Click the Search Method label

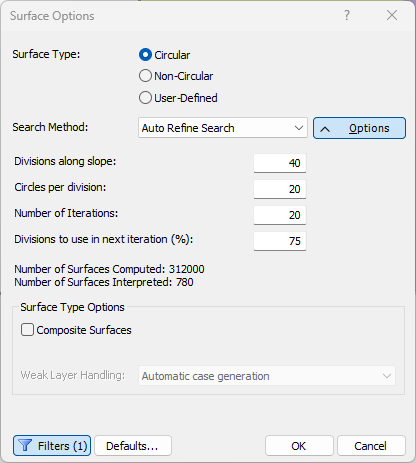pyautogui.click(x=50, y=127)
